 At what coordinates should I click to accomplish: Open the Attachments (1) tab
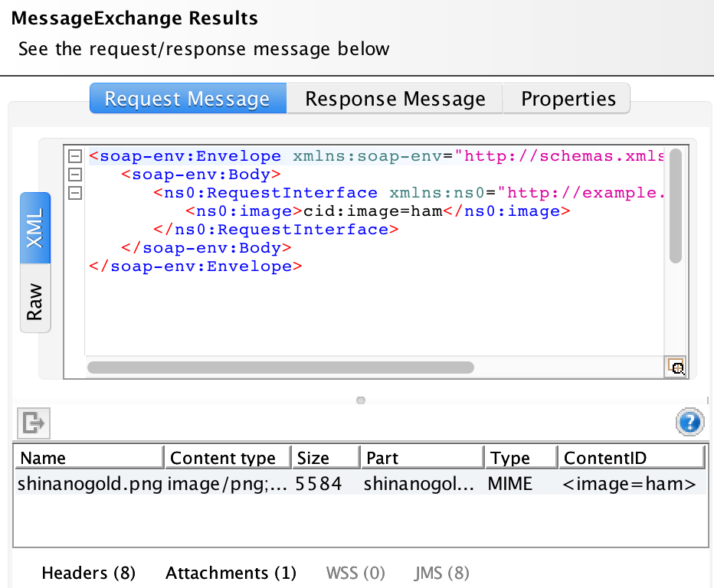click(x=231, y=573)
